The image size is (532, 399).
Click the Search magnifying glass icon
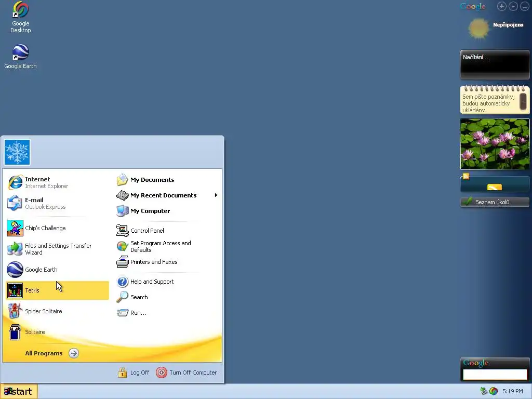click(122, 297)
